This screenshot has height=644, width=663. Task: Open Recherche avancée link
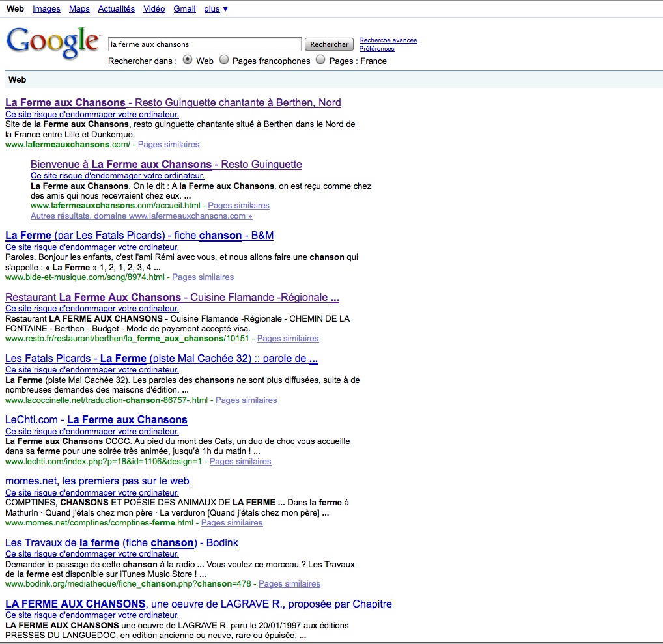click(x=388, y=40)
